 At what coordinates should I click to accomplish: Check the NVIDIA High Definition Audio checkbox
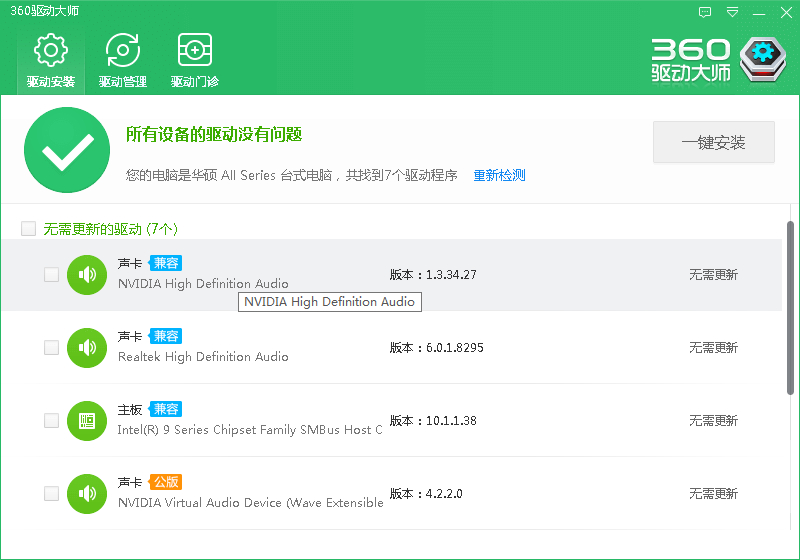(51, 274)
